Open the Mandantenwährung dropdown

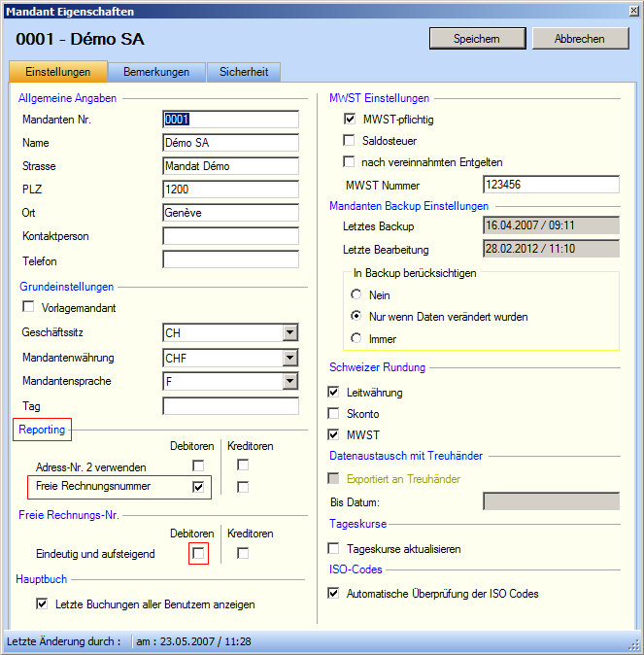tap(289, 358)
